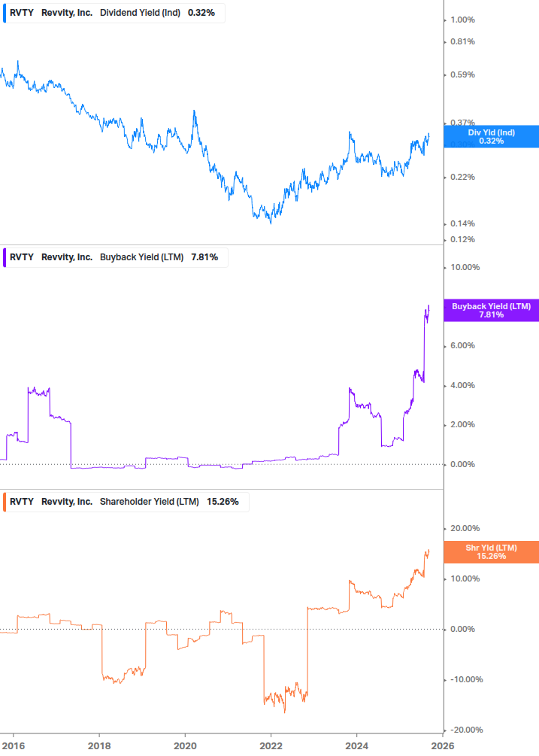The image size is (539, 756).
Task: Select the blue Div Yld (Ind) 0.32% axis tag
Action: click(x=491, y=136)
